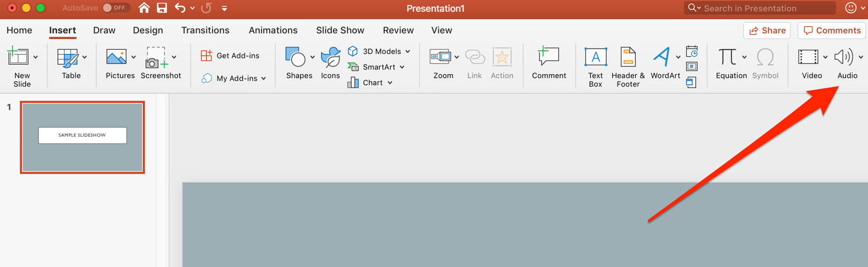Select the Insert tab
868x267 pixels.
click(62, 30)
